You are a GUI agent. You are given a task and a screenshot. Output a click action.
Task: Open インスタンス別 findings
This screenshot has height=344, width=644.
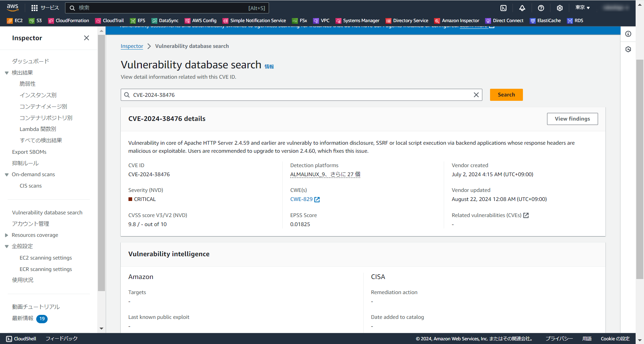[x=38, y=95]
